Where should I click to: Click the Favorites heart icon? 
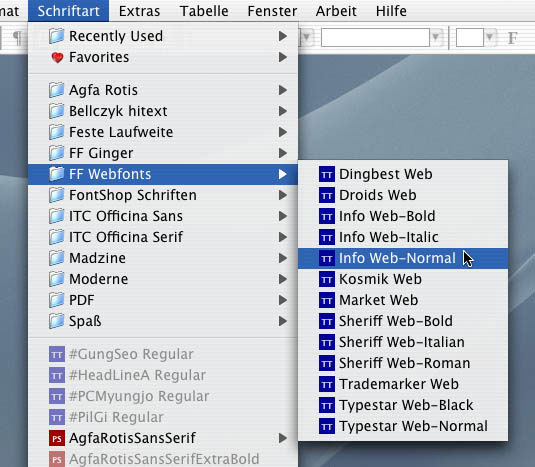[x=57, y=57]
